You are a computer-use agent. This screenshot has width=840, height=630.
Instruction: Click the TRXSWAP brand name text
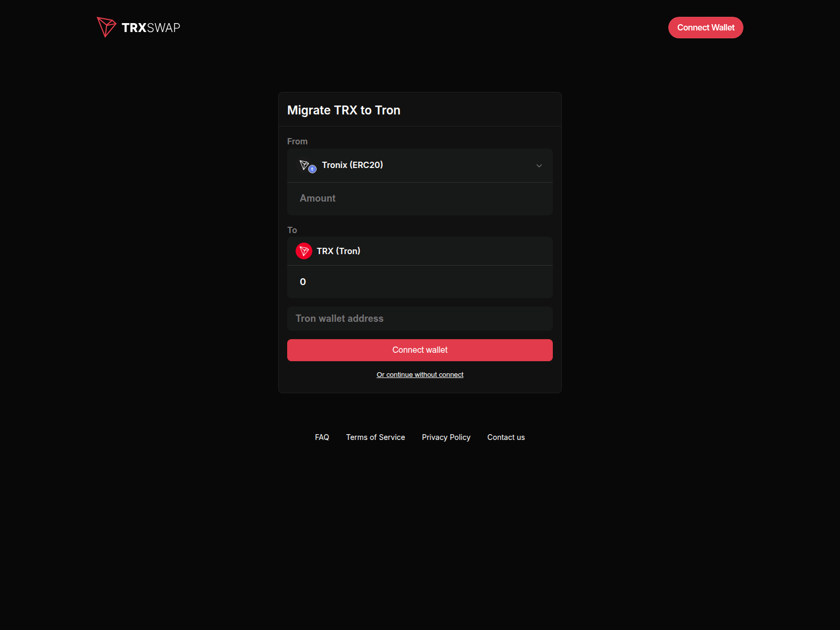151,28
